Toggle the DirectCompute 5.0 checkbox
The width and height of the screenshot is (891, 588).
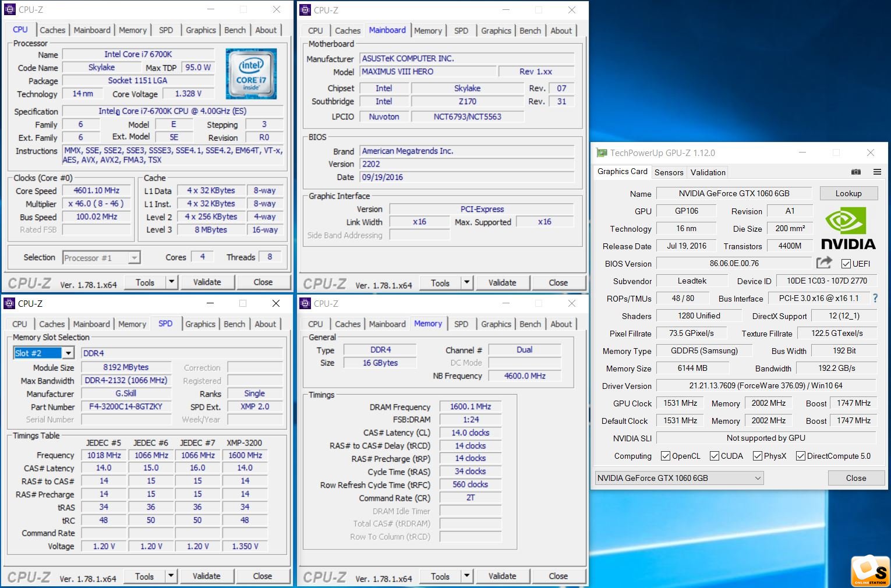click(x=801, y=456)
